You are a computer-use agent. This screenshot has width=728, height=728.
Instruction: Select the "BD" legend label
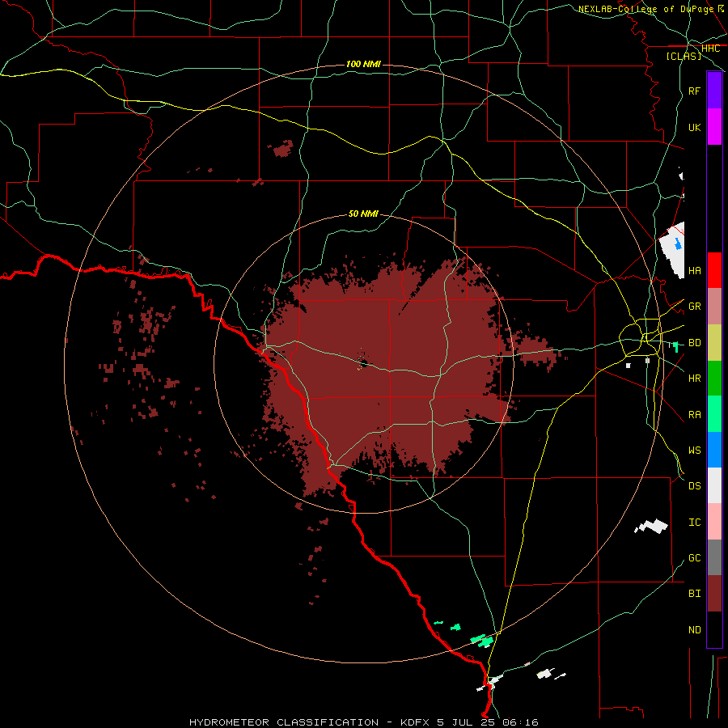(694, 343)
